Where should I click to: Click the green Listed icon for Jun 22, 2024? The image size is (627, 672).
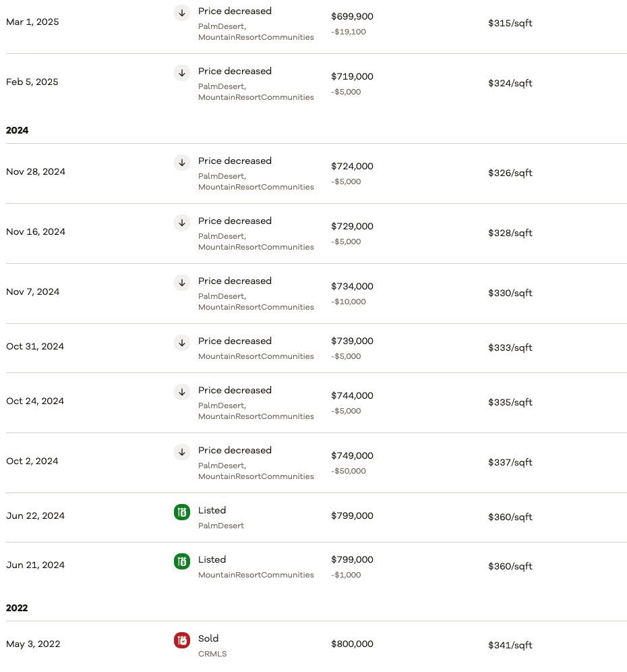click(x=182, y=512)
